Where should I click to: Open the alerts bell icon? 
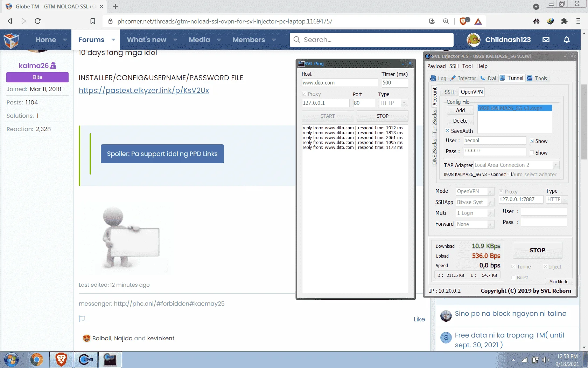tap(567, 40)
